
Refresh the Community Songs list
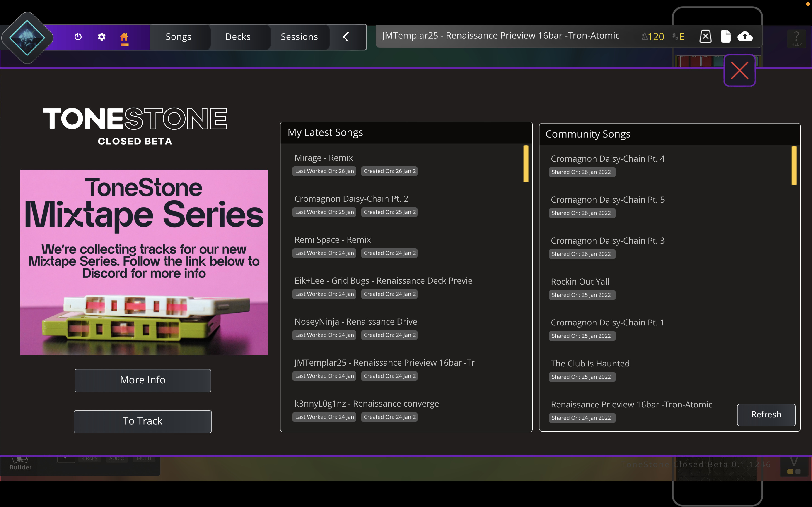[x=766, y=415]
